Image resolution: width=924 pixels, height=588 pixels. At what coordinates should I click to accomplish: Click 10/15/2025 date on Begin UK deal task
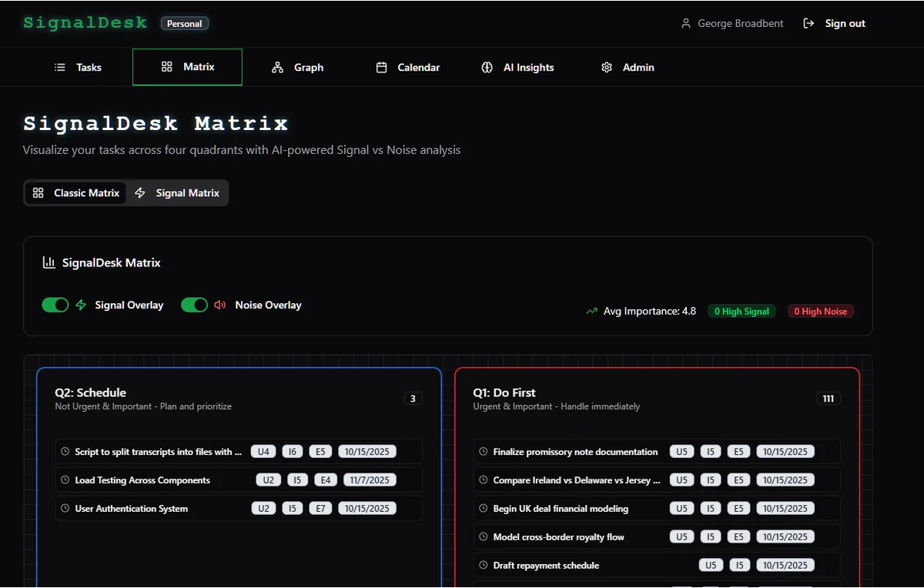click(785, 509)
